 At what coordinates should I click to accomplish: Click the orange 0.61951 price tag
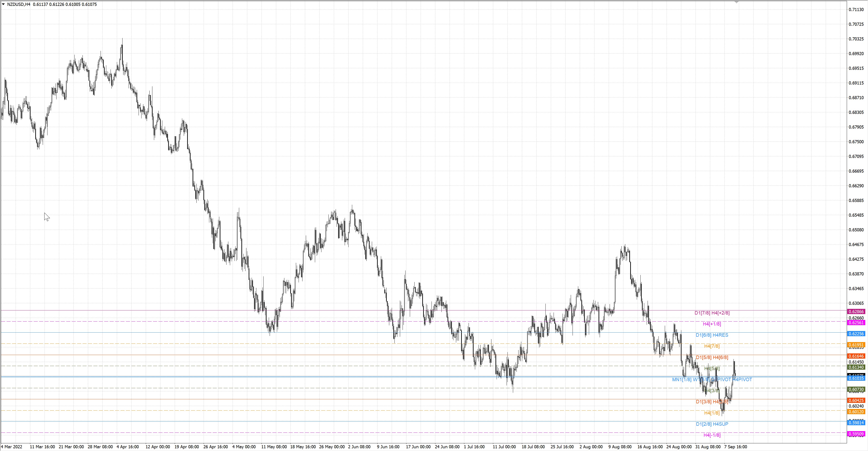click(x=856, y=345)
